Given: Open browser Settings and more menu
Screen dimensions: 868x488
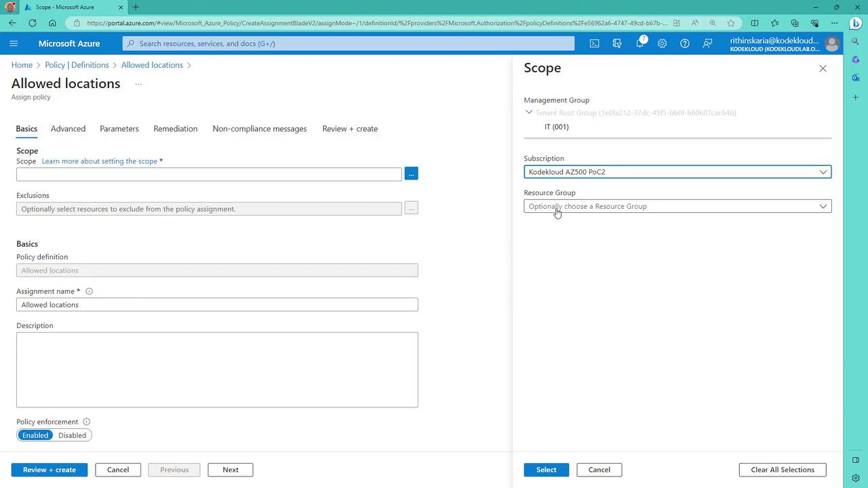Looking at the screenshot, I should pyautogui.click(x=835, y=23).
